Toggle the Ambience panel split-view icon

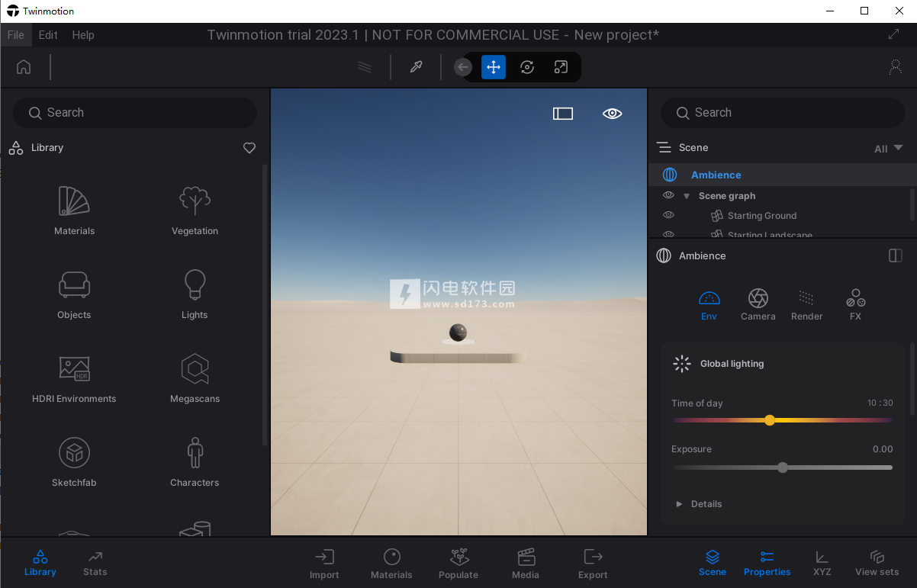pos(896,255)
